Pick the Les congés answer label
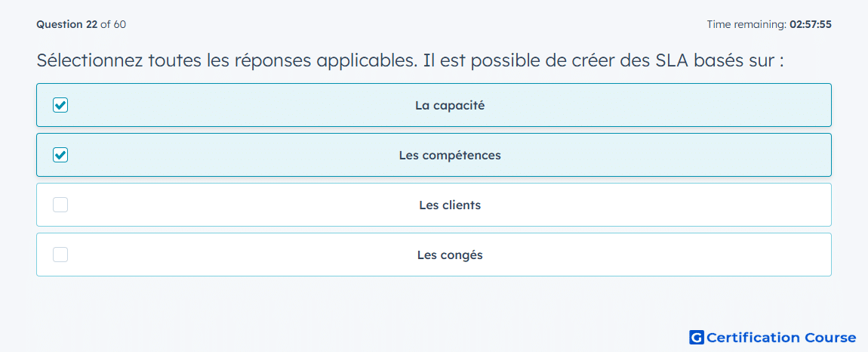Viewport: 868px width, 352px height. [450, 255]
